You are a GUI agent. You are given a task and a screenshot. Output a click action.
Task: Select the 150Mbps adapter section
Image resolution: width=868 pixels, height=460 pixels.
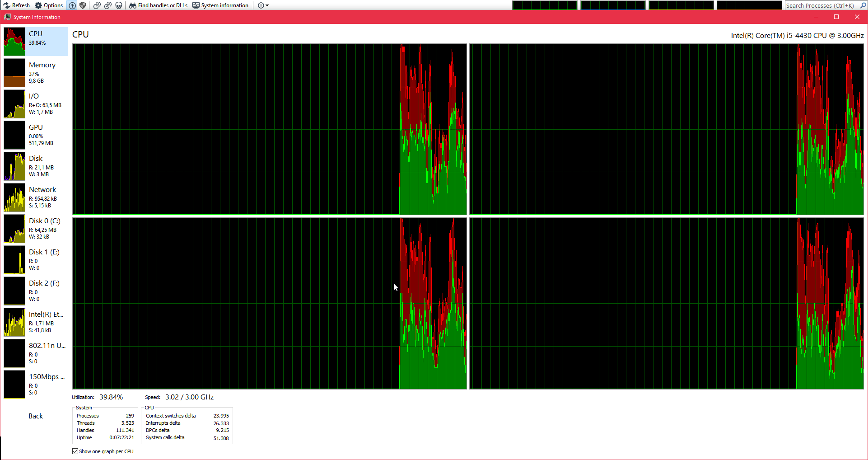coord(36,385)
